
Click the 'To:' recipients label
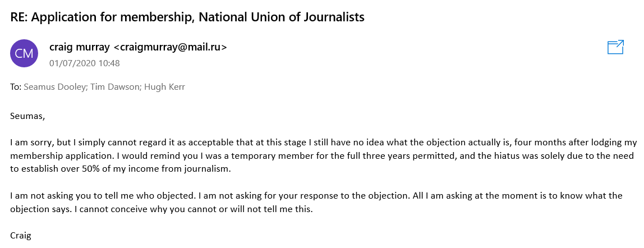coord(16,87)
